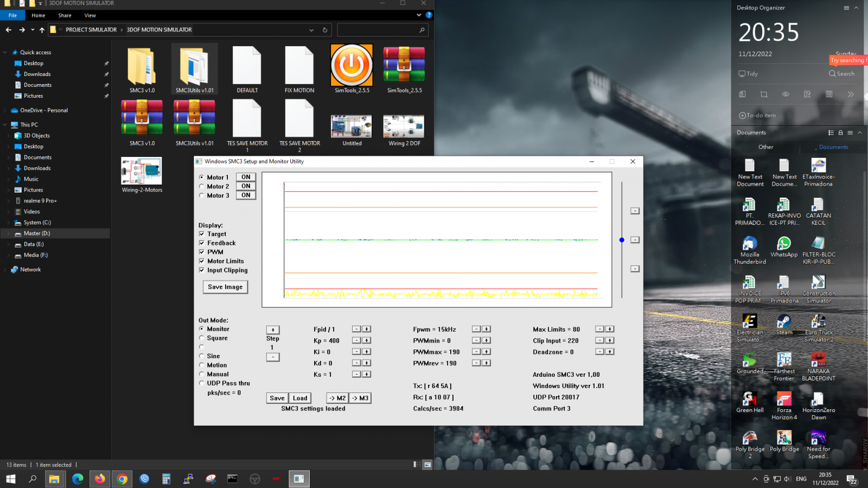868x488 pixels.
Task: Toggle the Input Clipping checkbox
Action: point(201,270)
